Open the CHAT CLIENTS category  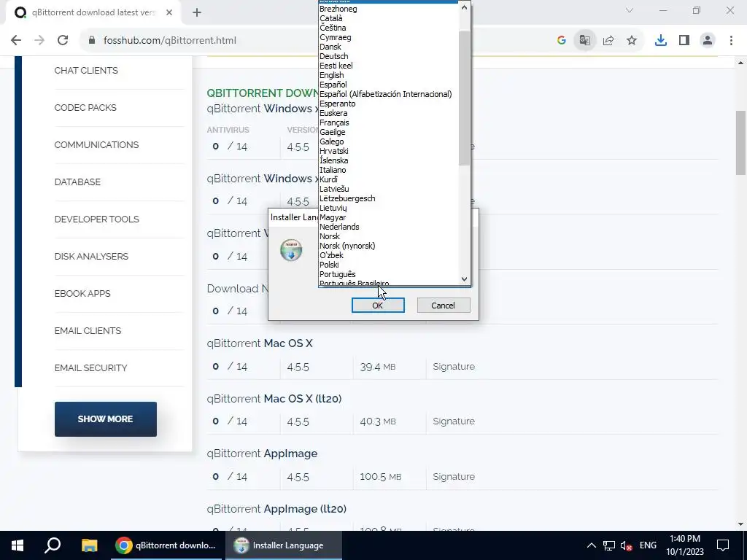click(86, 71)
